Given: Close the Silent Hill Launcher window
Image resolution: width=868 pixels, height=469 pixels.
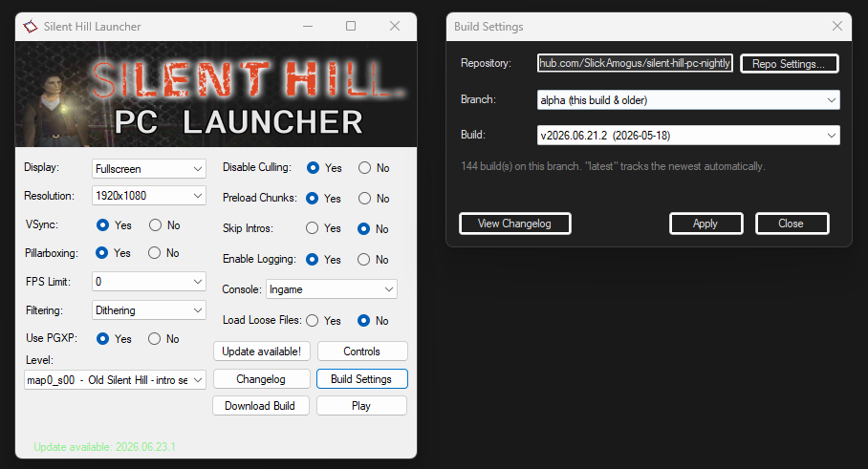Looking at the screenshot, I should 395,26.
